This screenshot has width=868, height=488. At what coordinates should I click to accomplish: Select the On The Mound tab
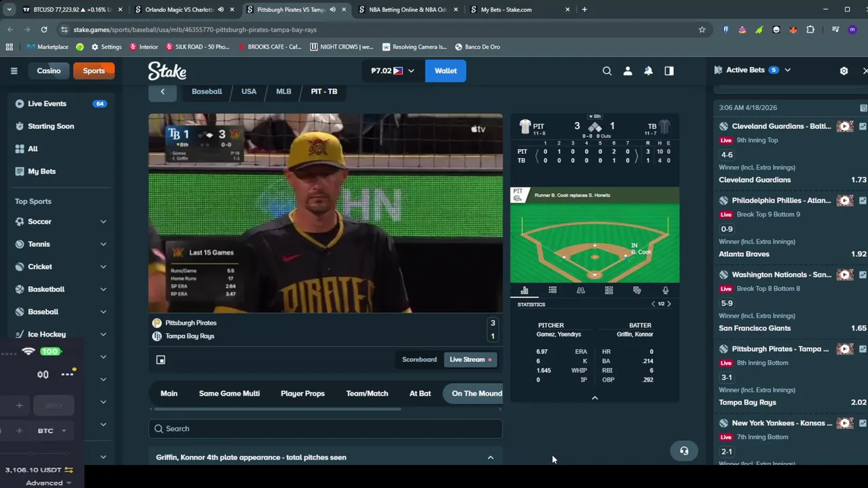pos(473,393)
